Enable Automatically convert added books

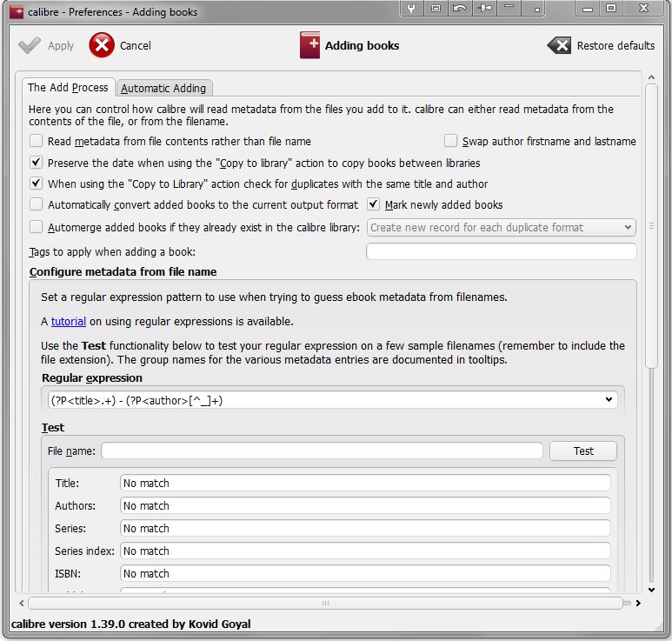pos(36,204)
